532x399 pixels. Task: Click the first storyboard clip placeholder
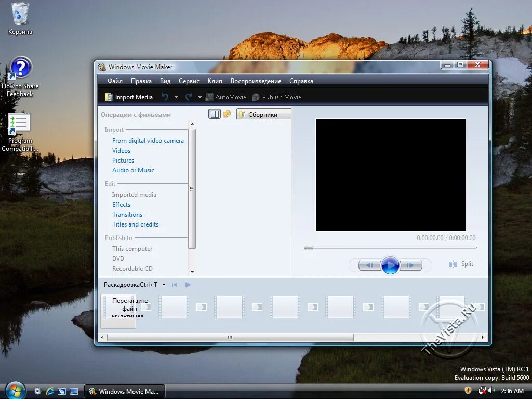coord(118,311)
